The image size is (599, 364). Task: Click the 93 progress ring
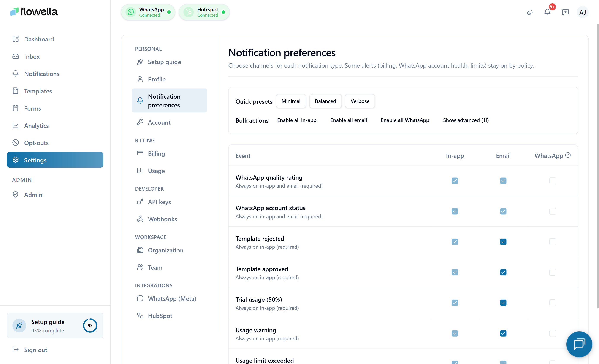click(90, 325)
